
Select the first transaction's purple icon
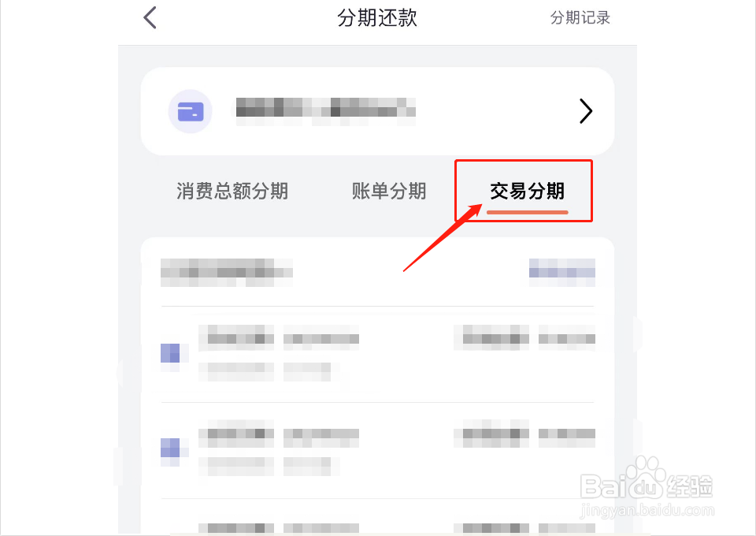click(170, 354)
